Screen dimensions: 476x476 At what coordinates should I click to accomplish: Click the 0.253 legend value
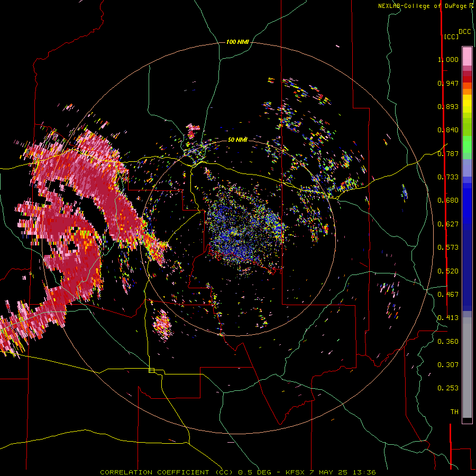448,388
